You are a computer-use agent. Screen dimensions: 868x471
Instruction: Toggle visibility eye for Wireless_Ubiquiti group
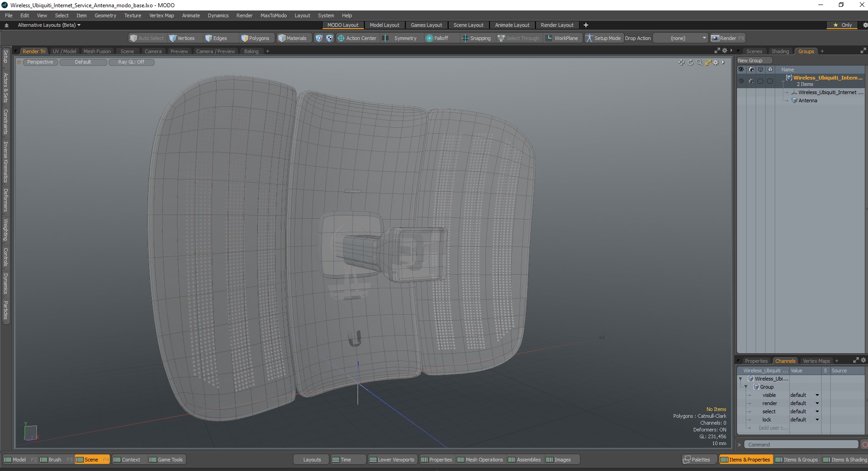pyautogui.click(x=741, y=81)
